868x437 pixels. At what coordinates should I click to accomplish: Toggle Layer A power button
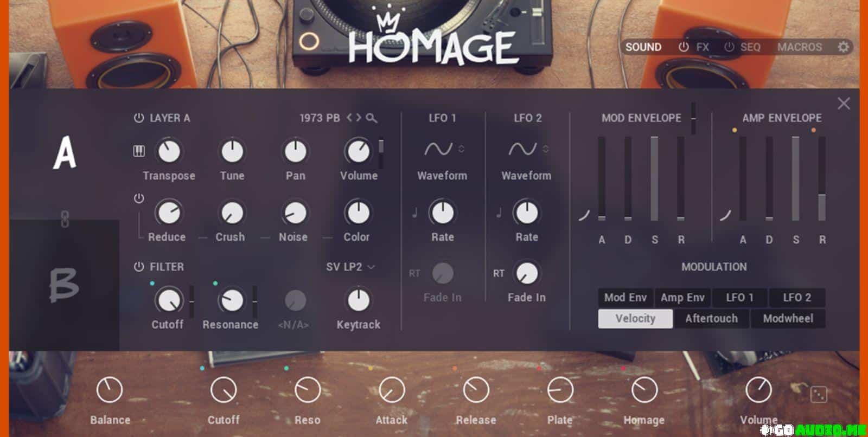139,118
